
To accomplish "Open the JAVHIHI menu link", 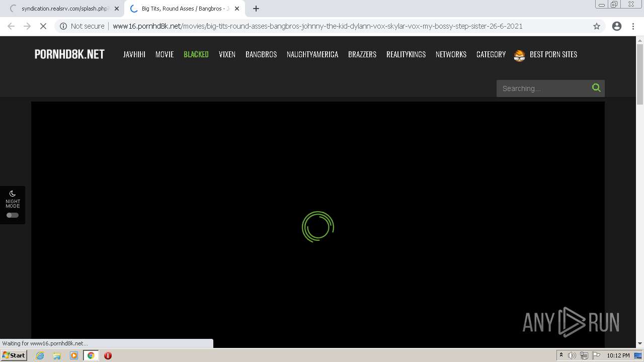I will pos(134,54).
